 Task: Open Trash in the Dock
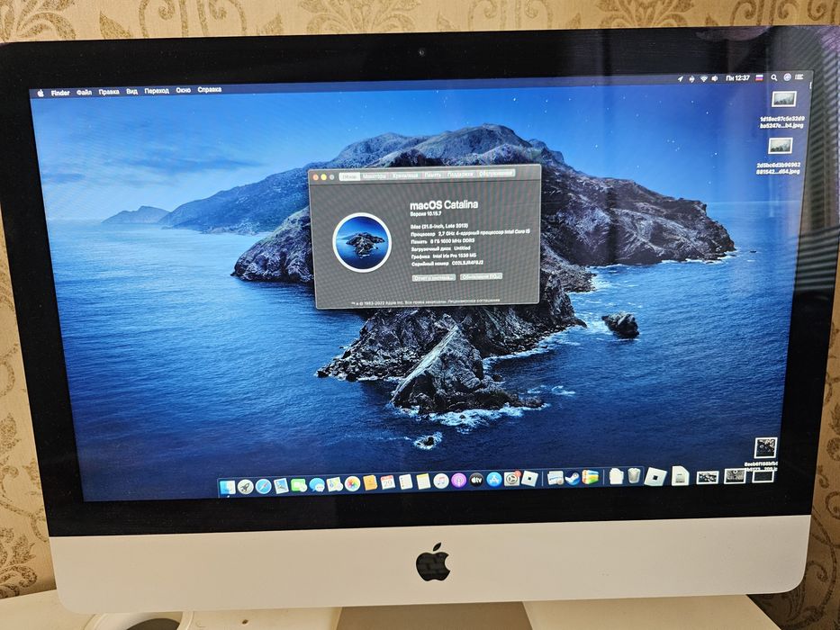point(634,476)
